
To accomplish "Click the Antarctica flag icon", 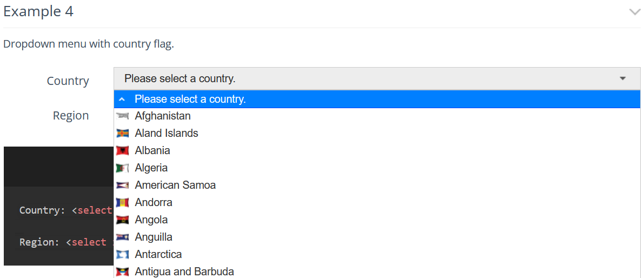I will click(x=122, y=255).
